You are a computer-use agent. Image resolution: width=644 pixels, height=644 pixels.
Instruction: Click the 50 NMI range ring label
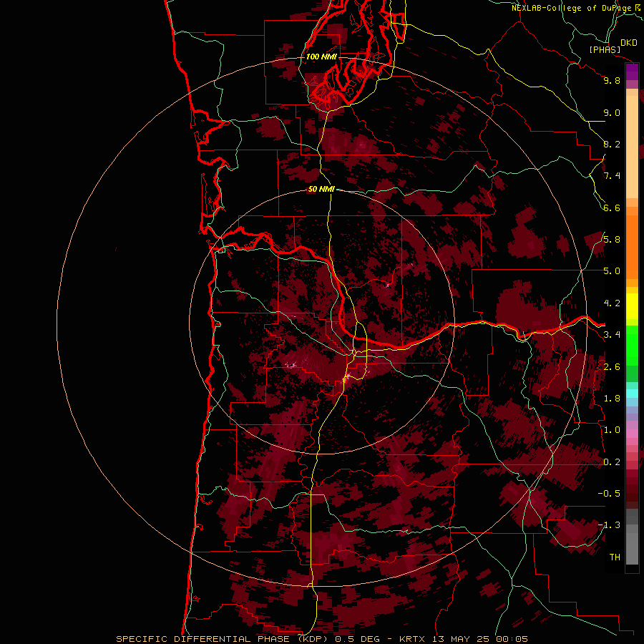pyautogui.click(x=321, y=189)
